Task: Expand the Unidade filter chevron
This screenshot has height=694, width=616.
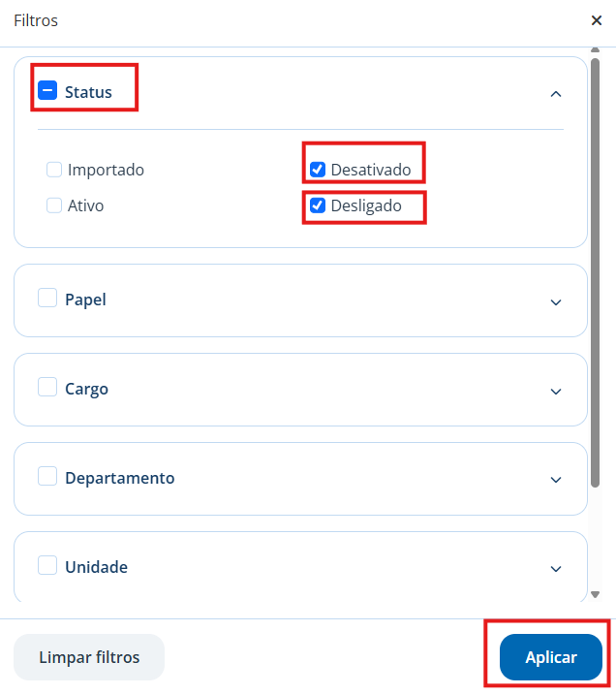Action: tap(555, 569)
